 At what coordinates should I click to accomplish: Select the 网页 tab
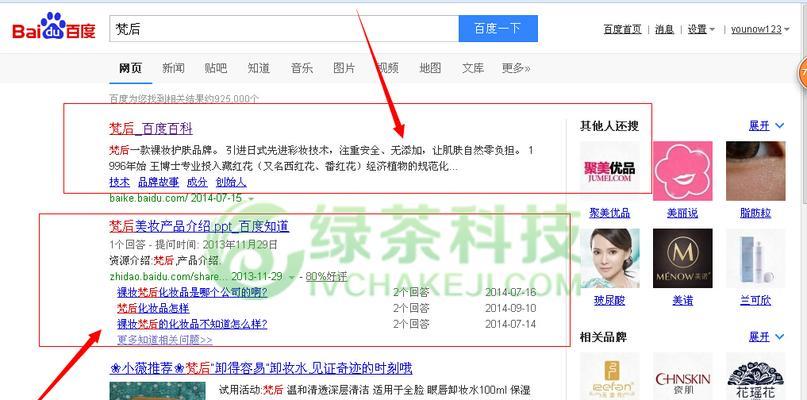coord(130,68)
